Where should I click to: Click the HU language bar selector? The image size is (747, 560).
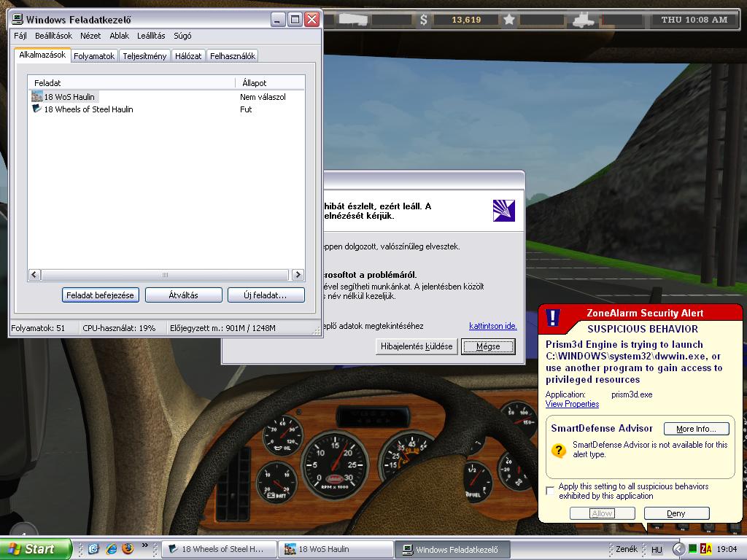click(657, 549)
